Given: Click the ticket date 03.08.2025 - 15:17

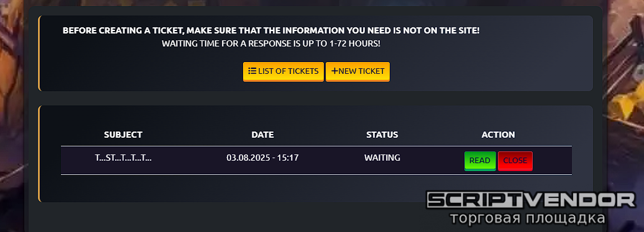Looking at the screenshot, I should [x=262, y=158].
